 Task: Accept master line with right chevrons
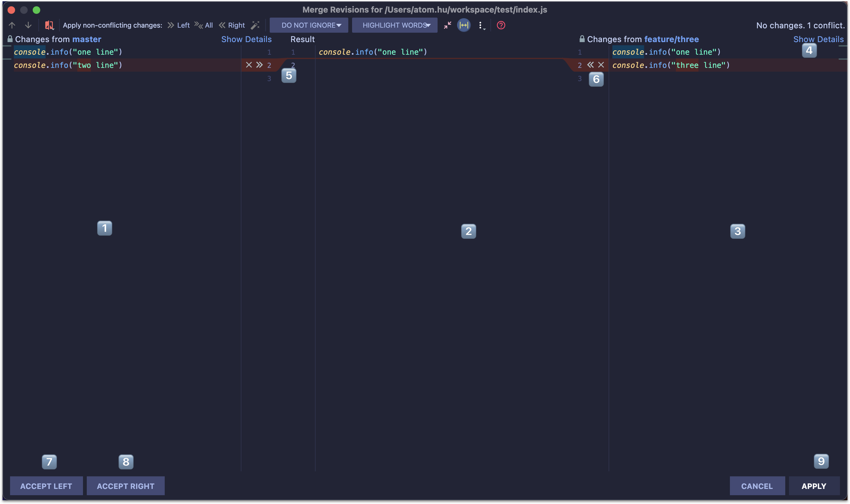tap(260, 65)
